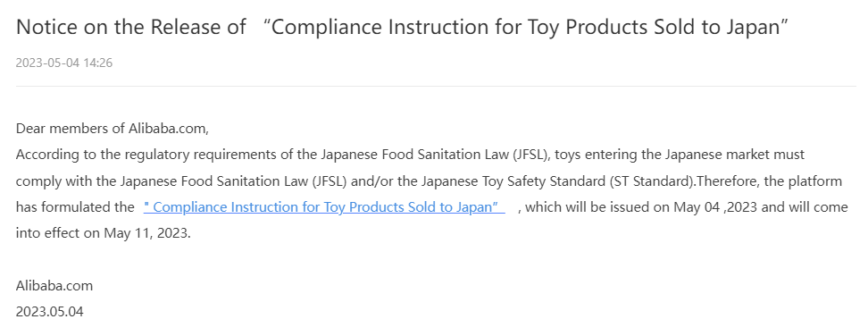This screenshot has width=868, height=336.
Task: Click "which will be issued on" text
Action: click(597, 207)
